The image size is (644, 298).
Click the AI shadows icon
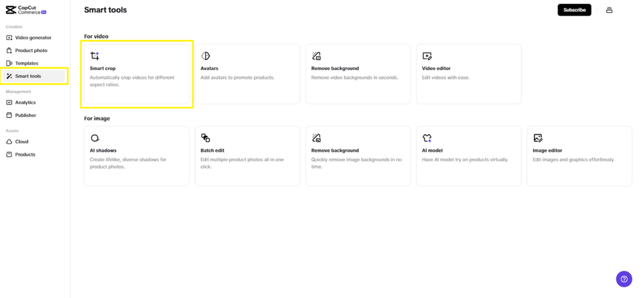tap(95, 138)
